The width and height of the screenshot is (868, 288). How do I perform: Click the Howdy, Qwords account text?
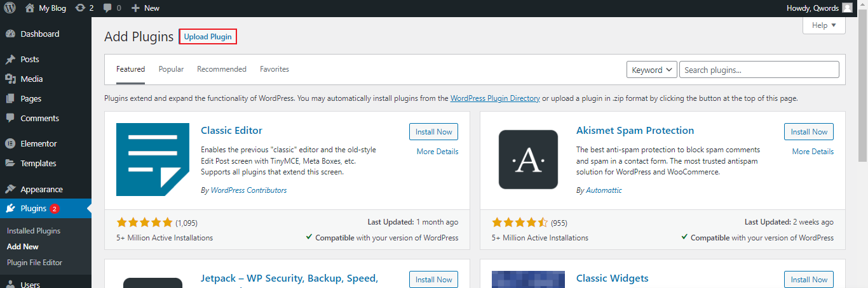pos(813,8)
